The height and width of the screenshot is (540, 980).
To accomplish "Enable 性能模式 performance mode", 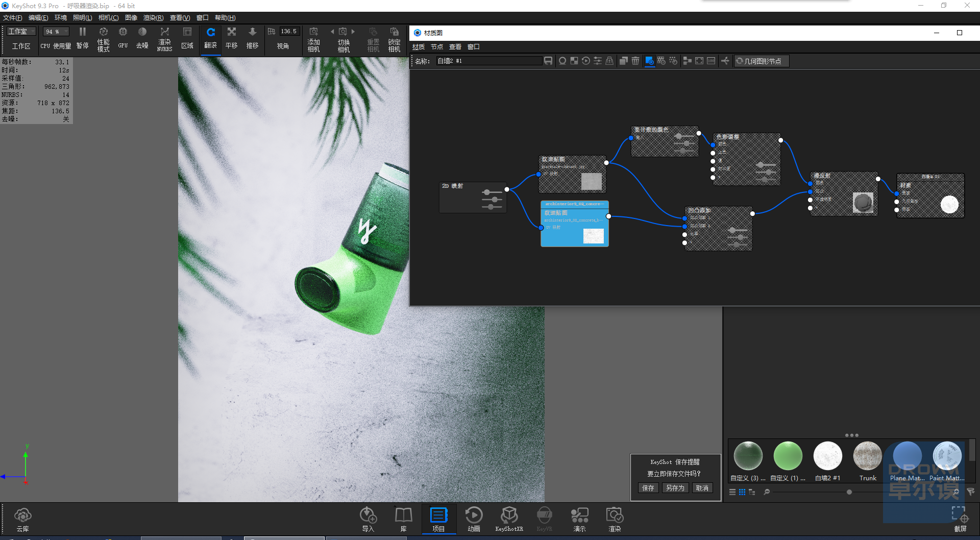I will [x=103, y=39].
